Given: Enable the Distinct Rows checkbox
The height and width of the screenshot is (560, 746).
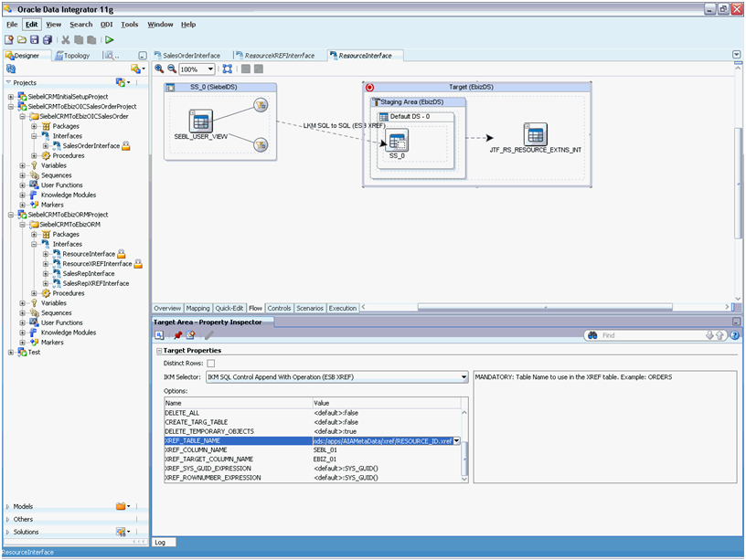Looking at the screenshot, I should coord(211,363).
